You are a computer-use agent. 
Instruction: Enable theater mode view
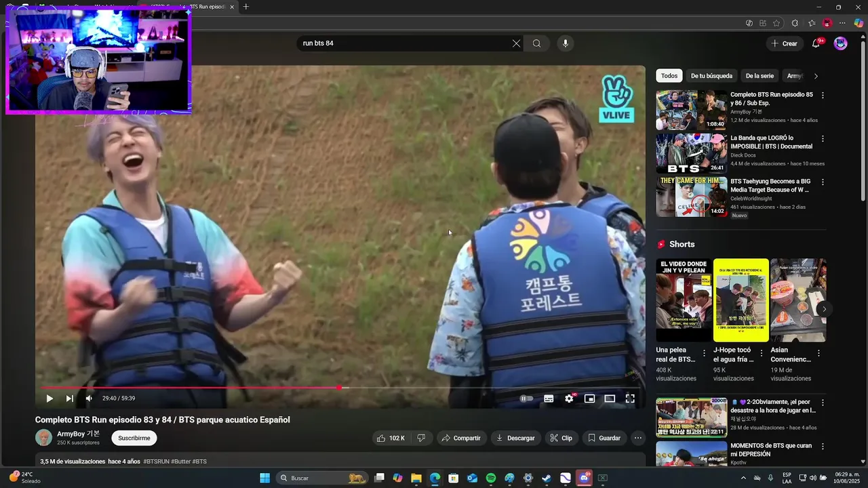click(610, 399)
